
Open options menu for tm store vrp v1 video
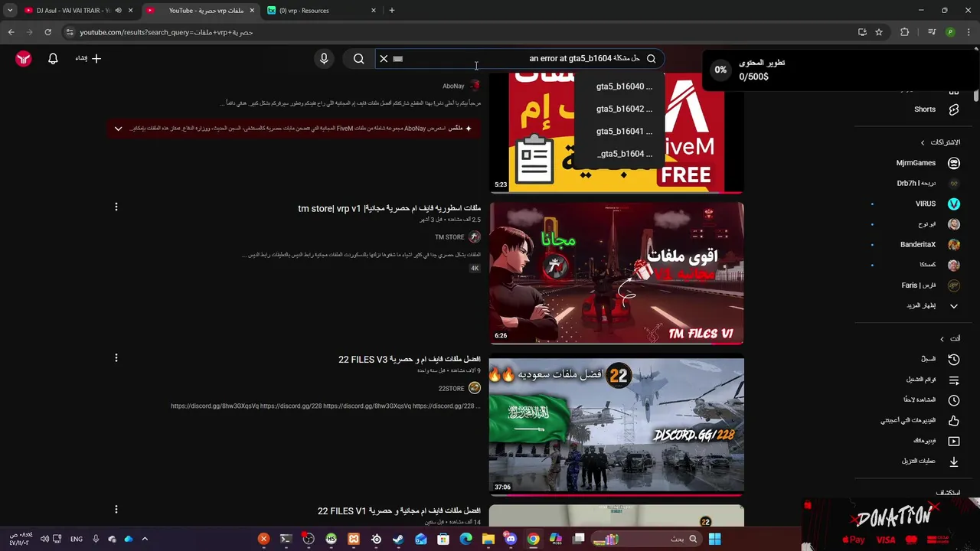coord(116,207)
